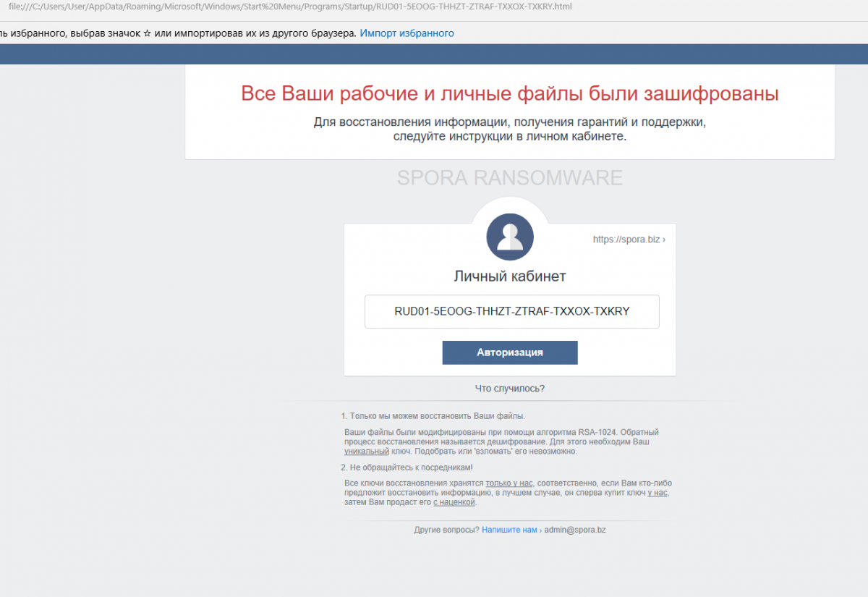Click the address bar file URL
868x597 pixels.
(290, 7)
